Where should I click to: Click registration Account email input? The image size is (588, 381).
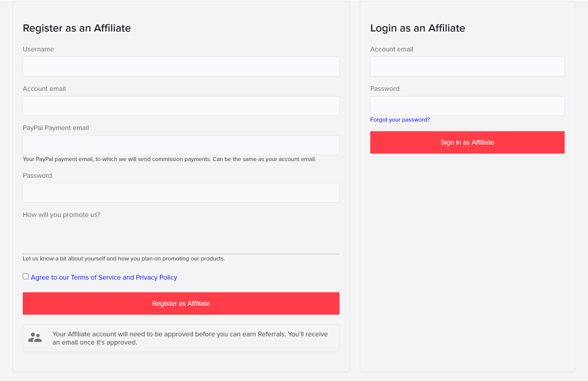click(181, 106)
